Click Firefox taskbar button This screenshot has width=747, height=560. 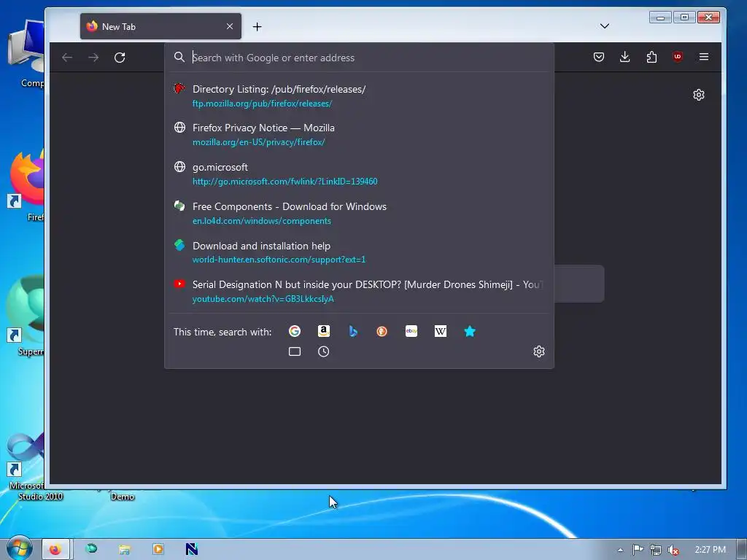pos(56,550)
